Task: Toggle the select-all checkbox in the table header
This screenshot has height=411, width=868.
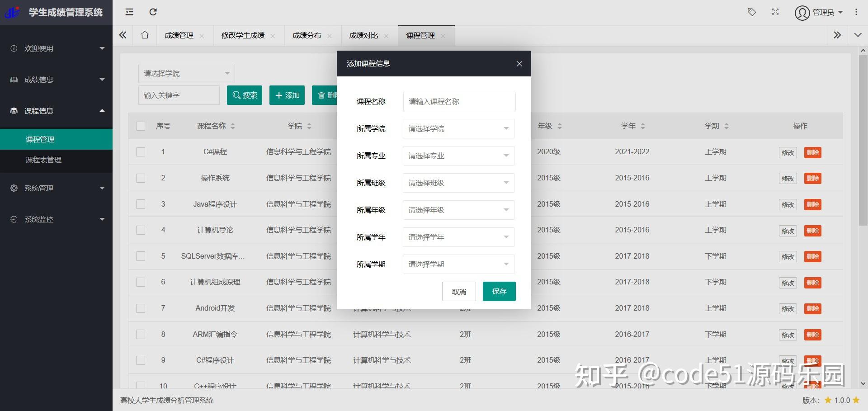Action: [x=141, y=126]
